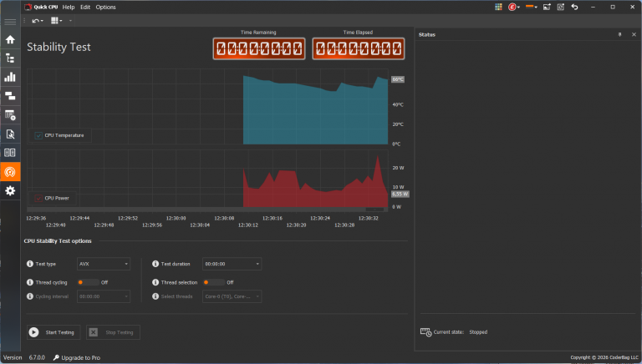Turn on the Thread selection toggle
The height and width of the screenshot is (364, 642).
coord(214,282)
